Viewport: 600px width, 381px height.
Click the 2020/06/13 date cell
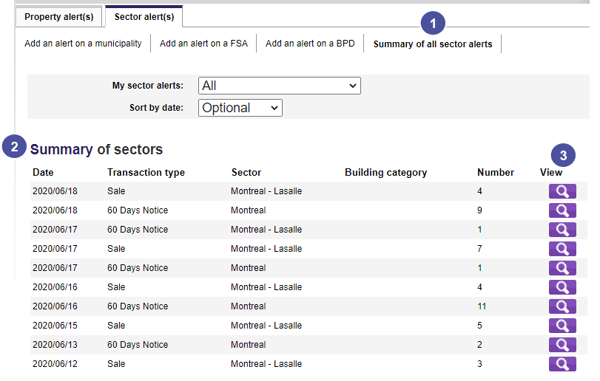pos(55,345)
